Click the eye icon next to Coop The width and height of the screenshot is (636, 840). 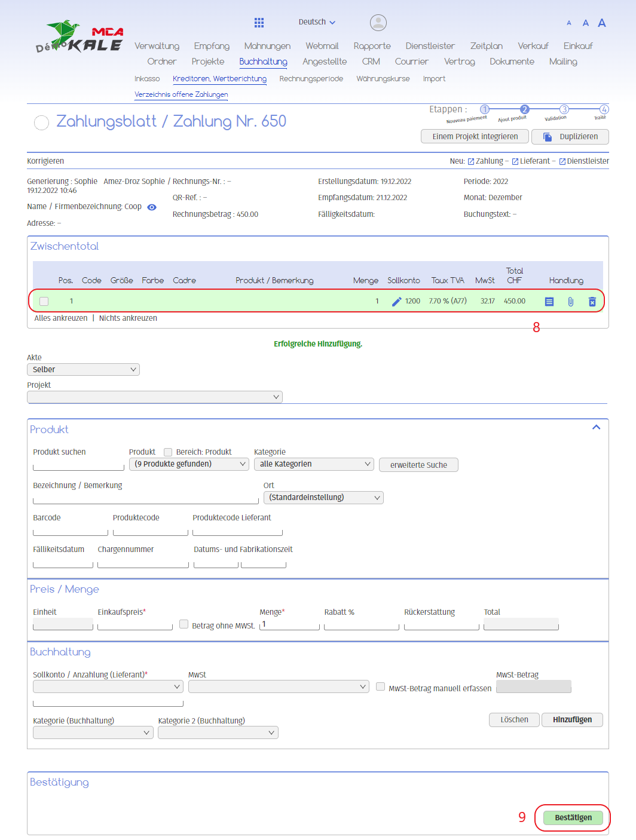tap(152, 207)
